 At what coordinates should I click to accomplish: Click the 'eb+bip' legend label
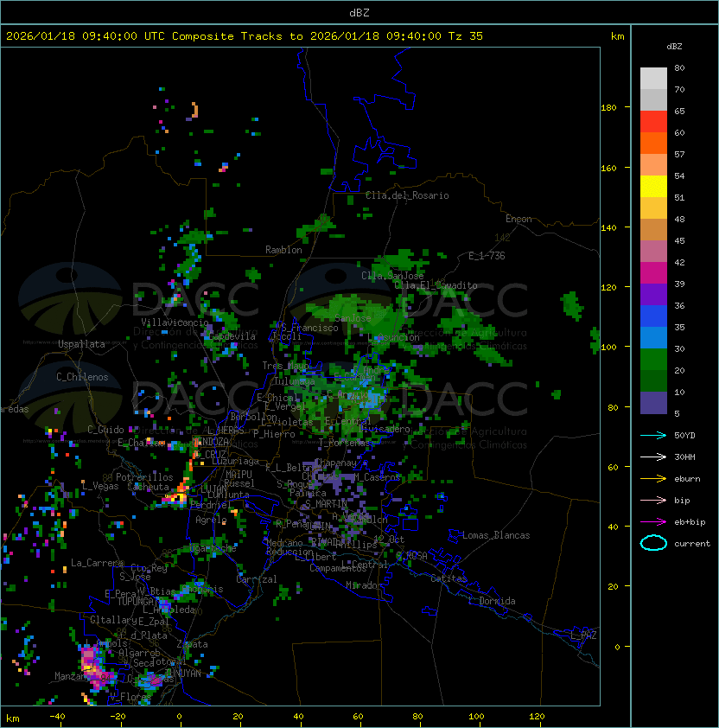pyautogui.click(x=690, y=522)
